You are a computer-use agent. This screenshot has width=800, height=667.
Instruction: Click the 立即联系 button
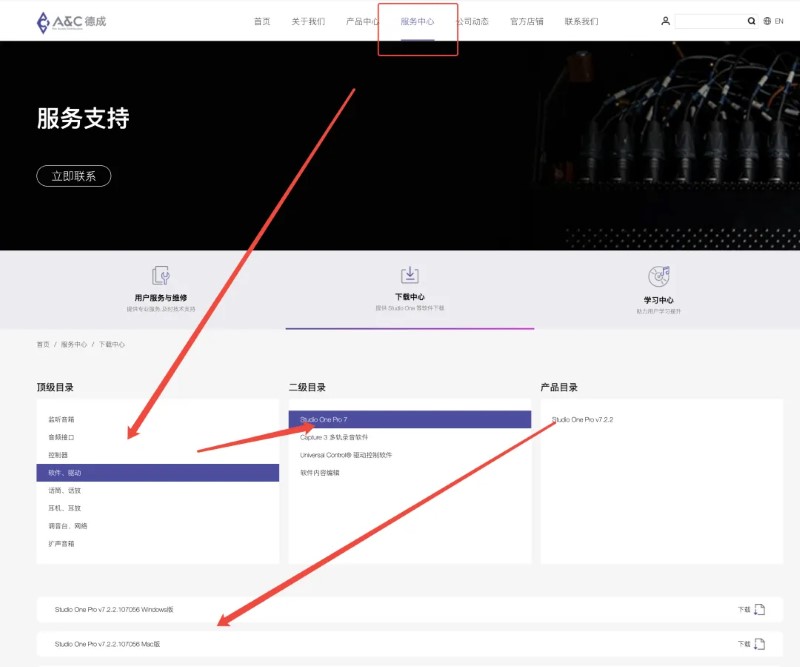point(74,176)
